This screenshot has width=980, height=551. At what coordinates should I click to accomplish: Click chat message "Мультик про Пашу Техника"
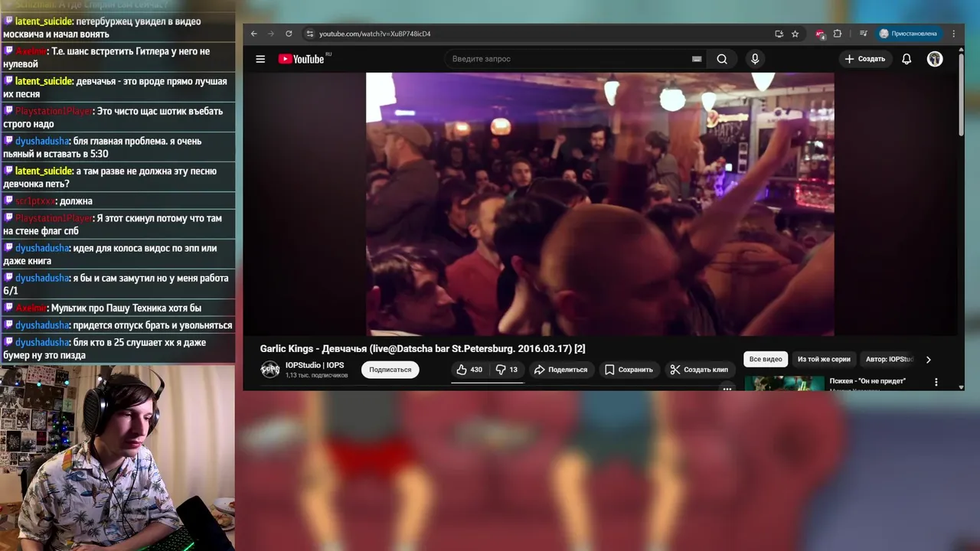coord(118,308)
